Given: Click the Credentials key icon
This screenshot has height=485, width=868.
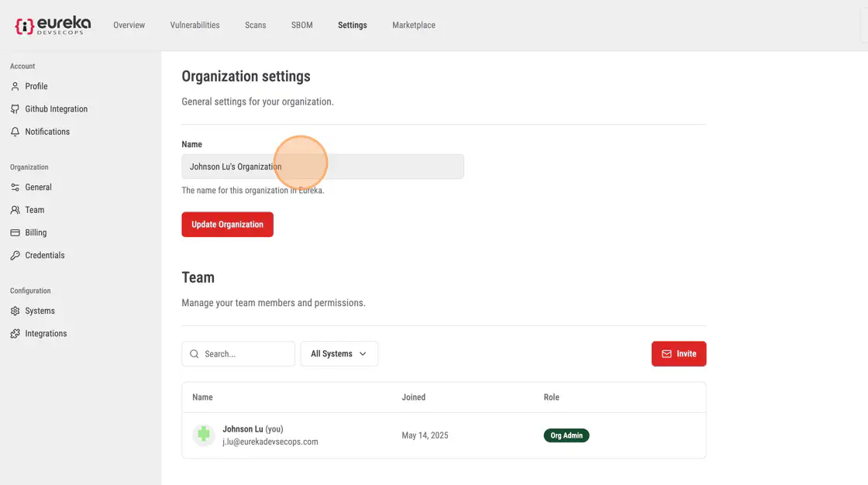Looking at the screenshot, I should (15, 256).
